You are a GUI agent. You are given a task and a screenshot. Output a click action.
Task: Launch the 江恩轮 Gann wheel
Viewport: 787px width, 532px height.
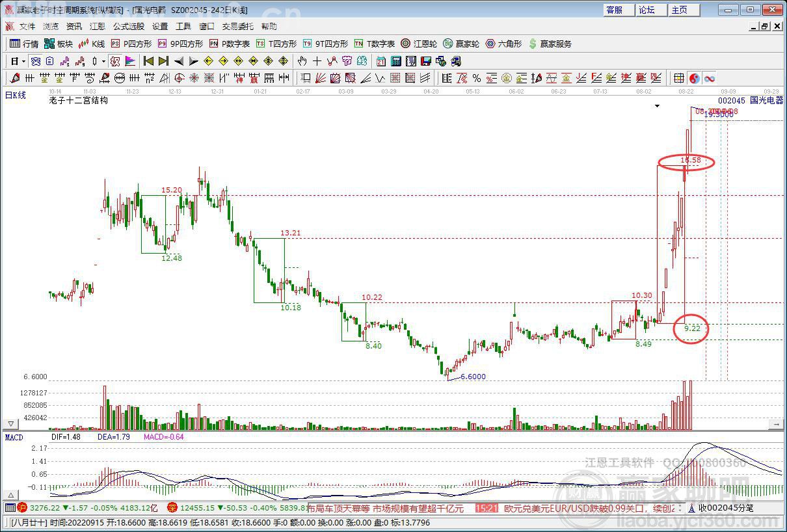[419, 44]
